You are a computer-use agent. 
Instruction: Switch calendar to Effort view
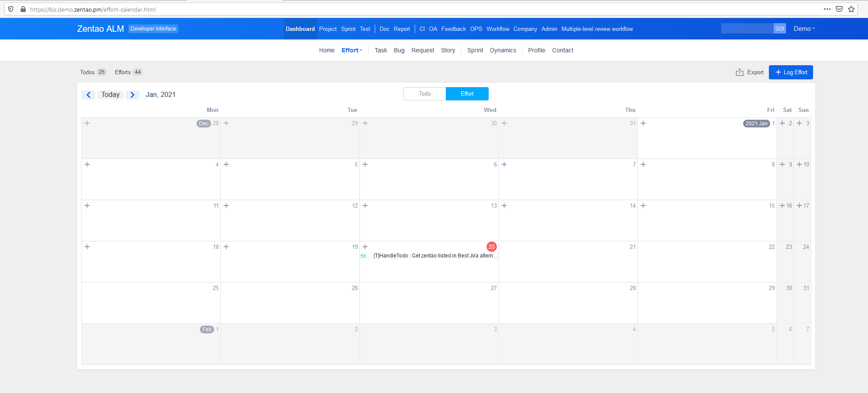click(x=467, y=94)
